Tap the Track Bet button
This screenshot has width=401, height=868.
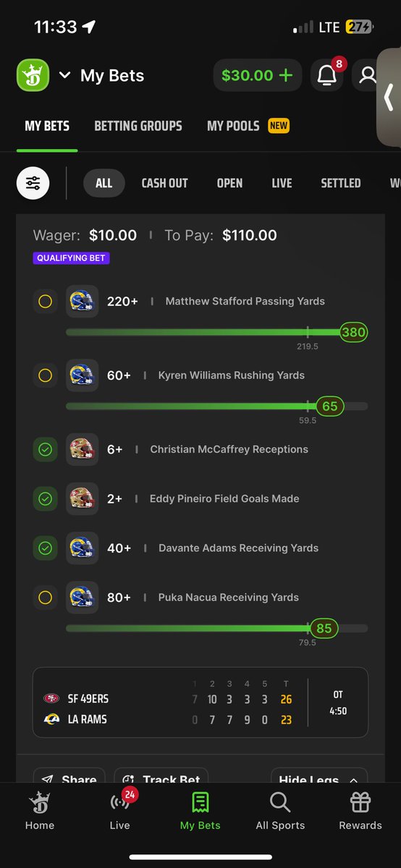click(x=161, y=778)
